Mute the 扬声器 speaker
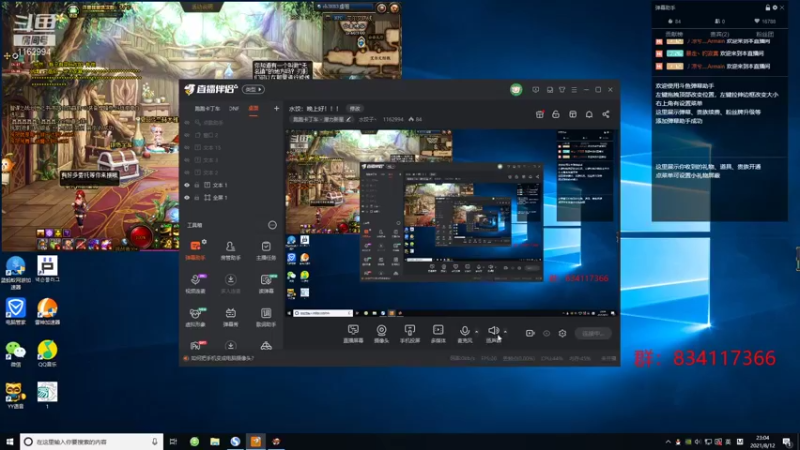Image resolution: width=800 pixels, height=450 pixels. [x=493, y=334]
